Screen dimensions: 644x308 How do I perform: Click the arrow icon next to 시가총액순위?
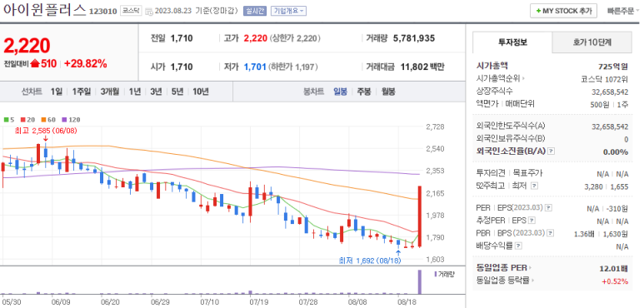[x=523, y=78]
